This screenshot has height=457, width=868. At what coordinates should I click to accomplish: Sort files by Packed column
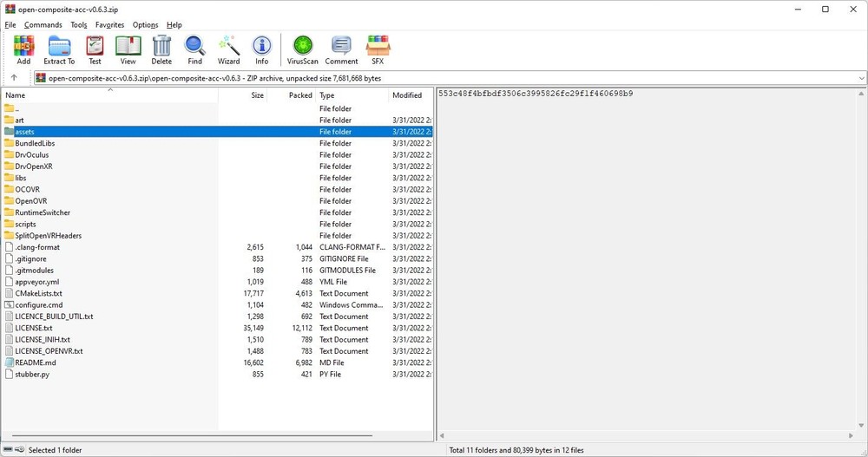(x=292, y=95)
